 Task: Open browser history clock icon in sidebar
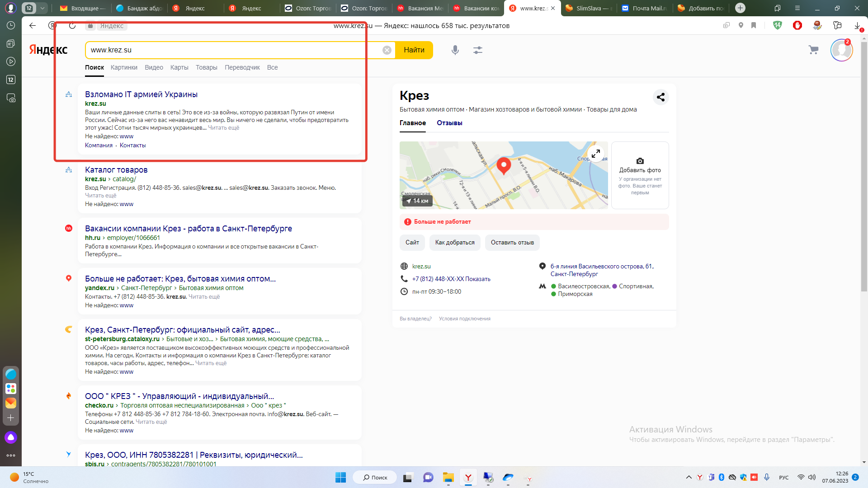click(11, 26)
